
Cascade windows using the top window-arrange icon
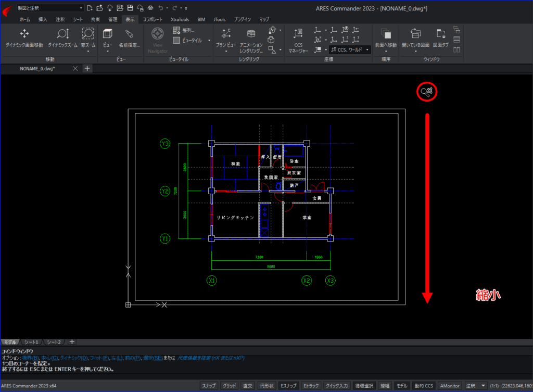point(456,30)
